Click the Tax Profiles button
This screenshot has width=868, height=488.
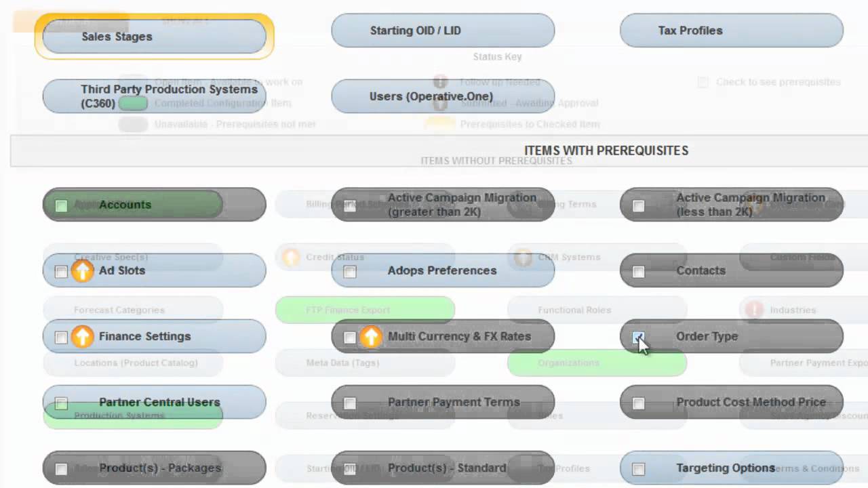pos(731,31)
